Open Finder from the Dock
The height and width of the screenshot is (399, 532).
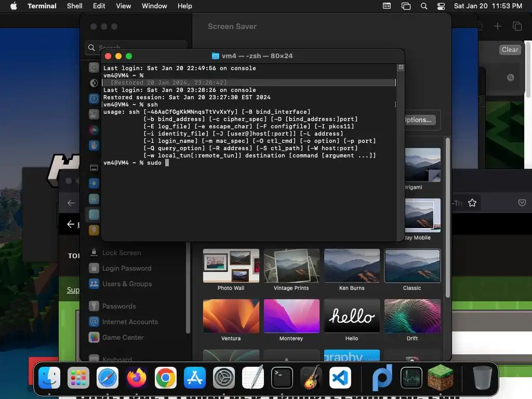click(x=49, y=378)
